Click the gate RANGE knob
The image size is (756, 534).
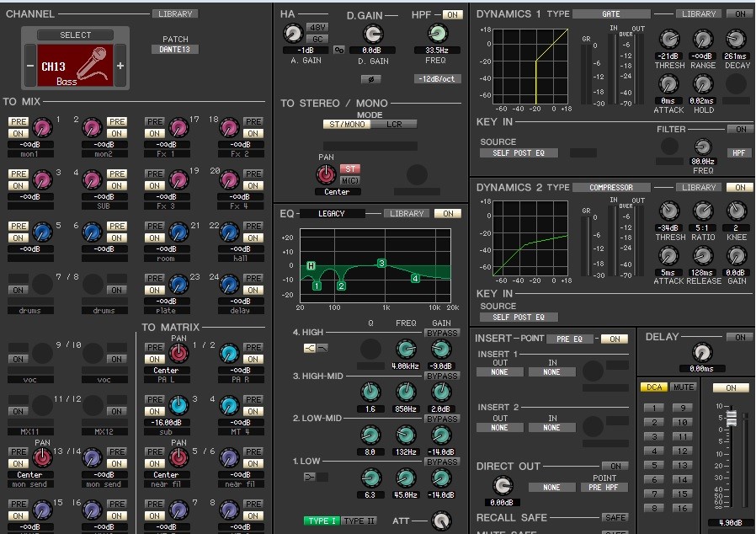coord(703,40)
